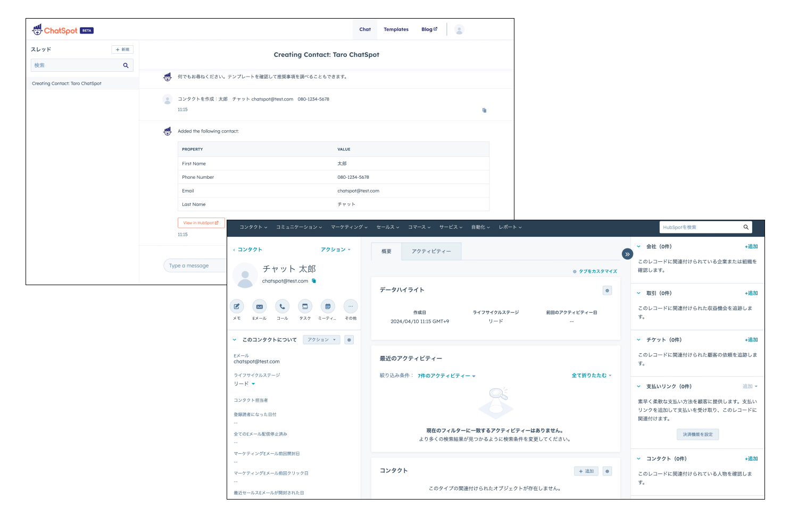Viewport: 798px width, 532px height.
Task: Click the ミーティング calendar icon
Action: 328,306
